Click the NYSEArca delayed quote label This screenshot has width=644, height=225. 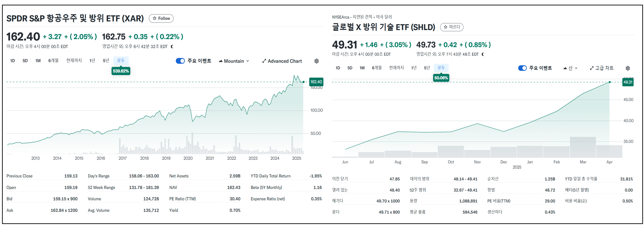[x=362, y=17]
